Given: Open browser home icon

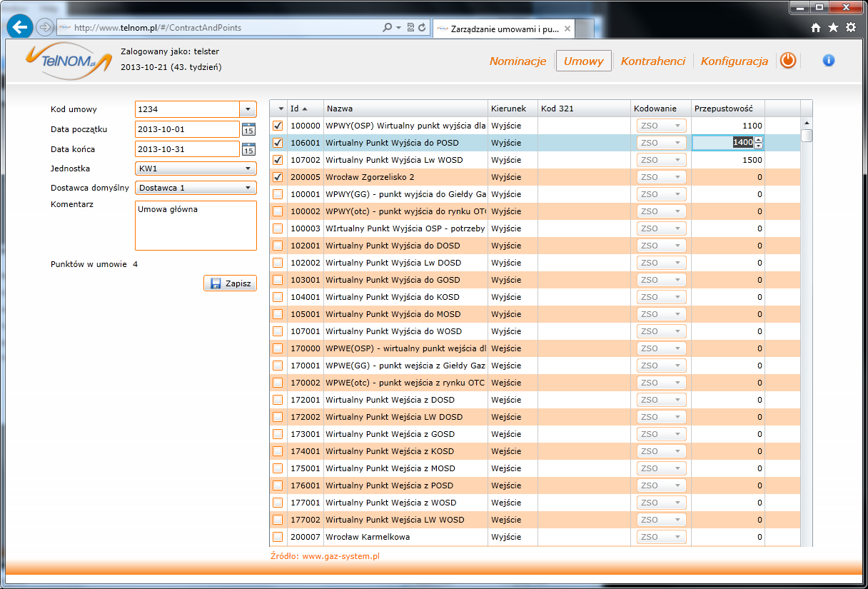Looking at the screenshot, I should click(x=816, y=28).
